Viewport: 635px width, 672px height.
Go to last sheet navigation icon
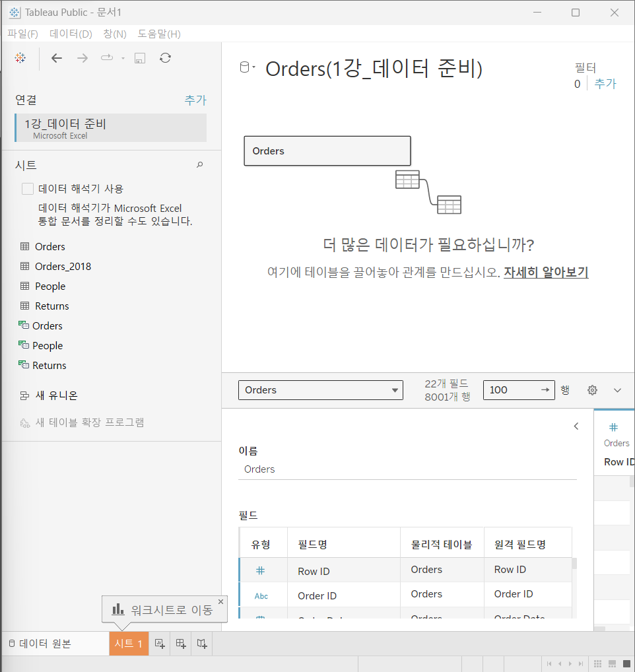[x=581, y=663]
